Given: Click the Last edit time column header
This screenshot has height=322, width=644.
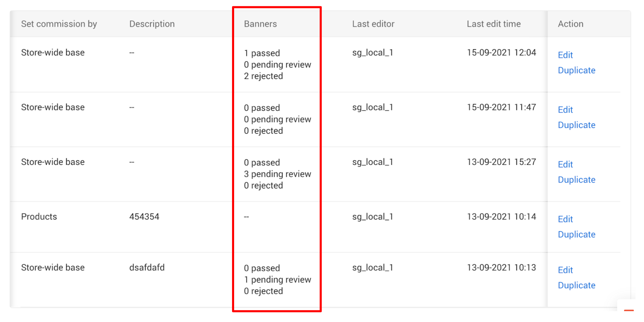Looking at the screenshot, I should [493, 24].
